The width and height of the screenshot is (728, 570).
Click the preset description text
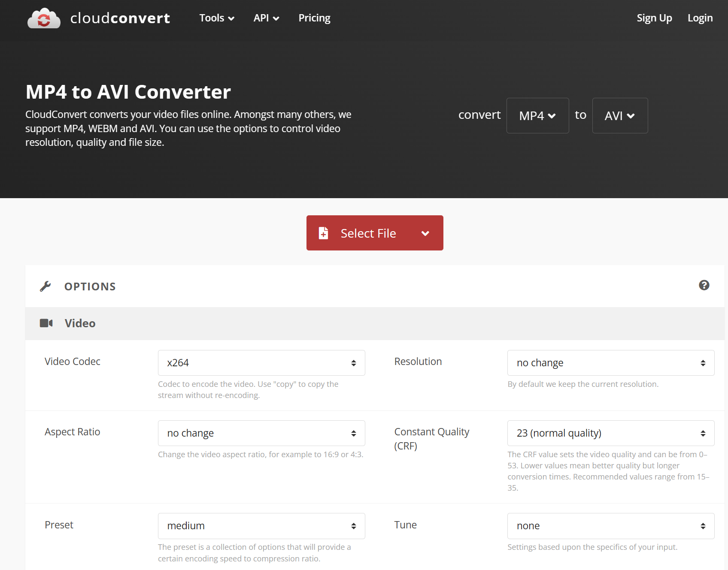[255, 553]
